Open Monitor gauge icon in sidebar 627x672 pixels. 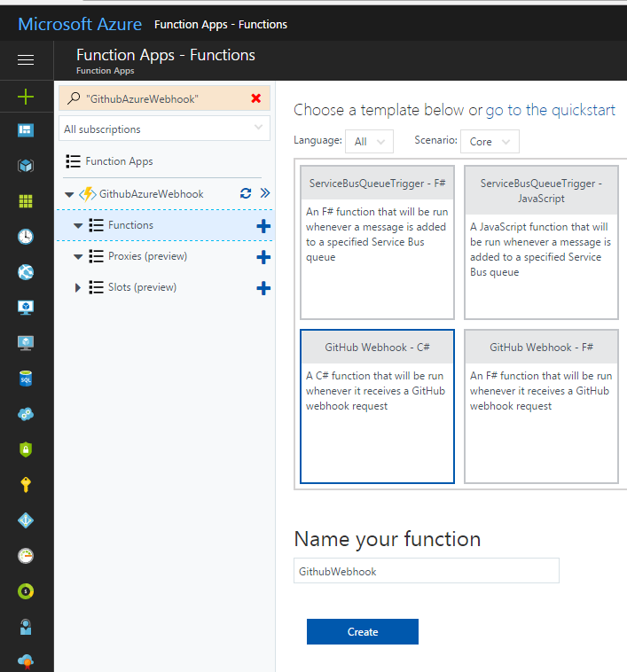click(x=26, y=556)
